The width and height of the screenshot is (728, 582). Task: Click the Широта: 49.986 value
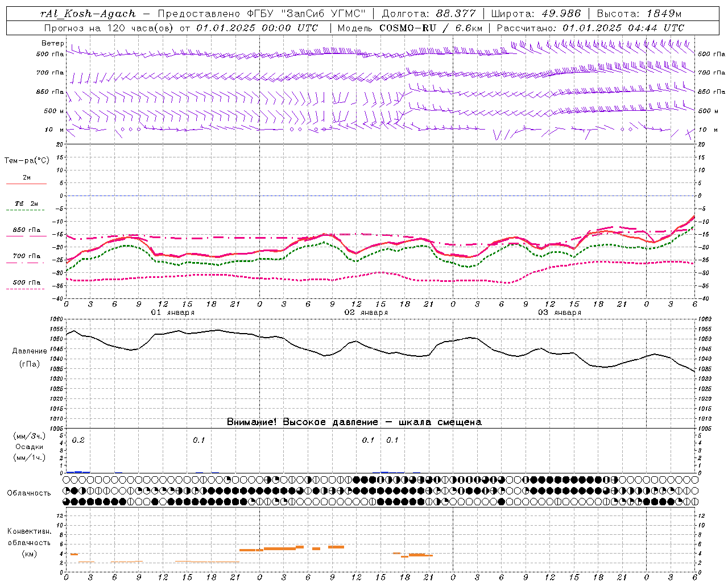(x=536, y=14)
